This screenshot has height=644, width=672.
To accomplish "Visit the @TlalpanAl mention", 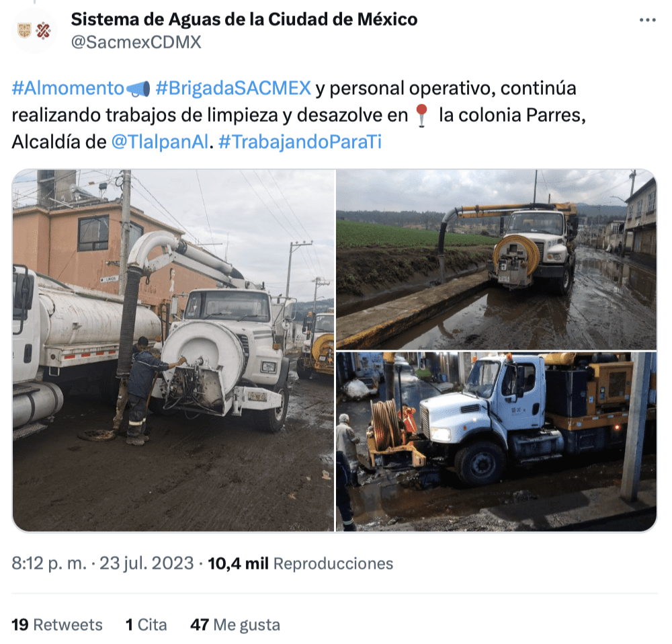I will [x=160, y=142].
